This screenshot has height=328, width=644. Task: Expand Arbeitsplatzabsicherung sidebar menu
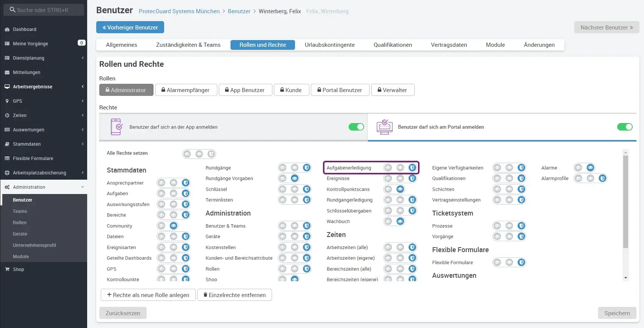click(x=43, y=173)
